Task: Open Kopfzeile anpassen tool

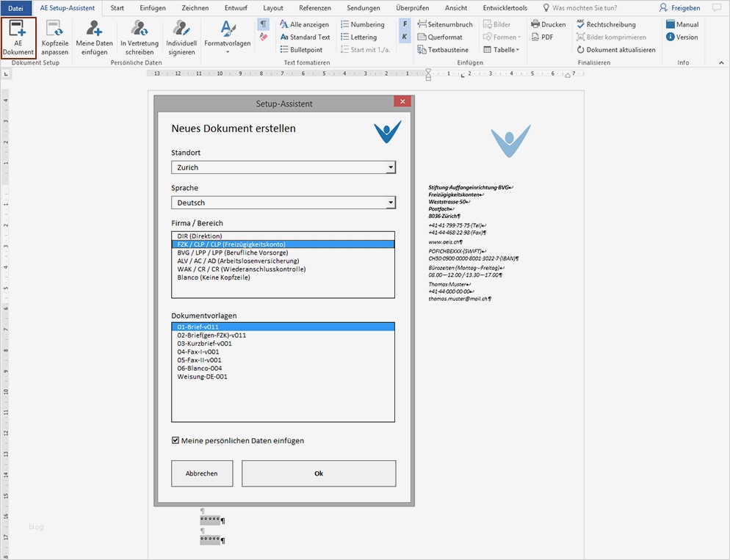Action: (54, 37)
